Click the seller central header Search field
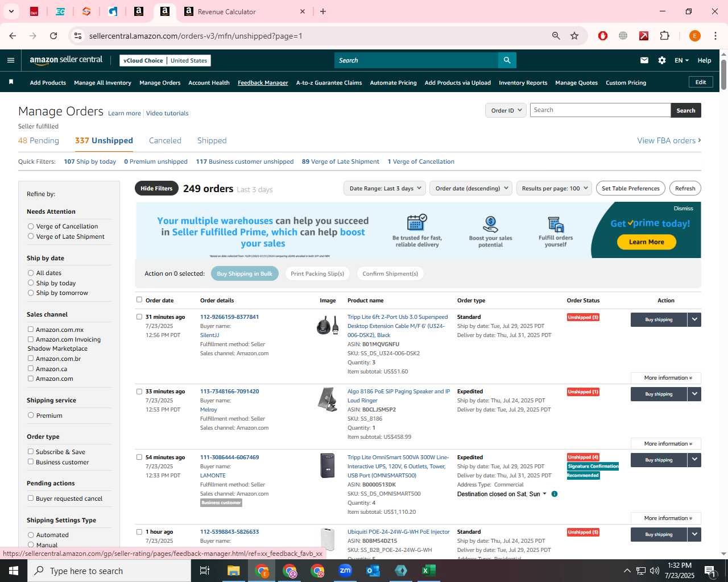The width and height of the screenshot is (728, 582). pyautogui.click(x=416, y=60)
